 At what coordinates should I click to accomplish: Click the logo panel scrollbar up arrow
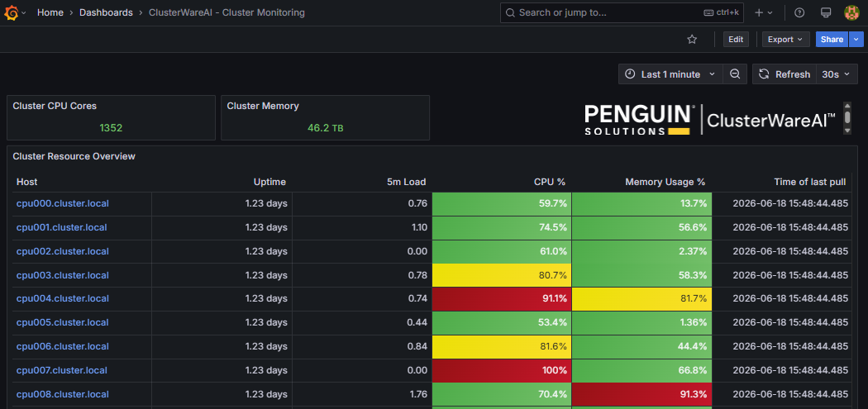847,105
